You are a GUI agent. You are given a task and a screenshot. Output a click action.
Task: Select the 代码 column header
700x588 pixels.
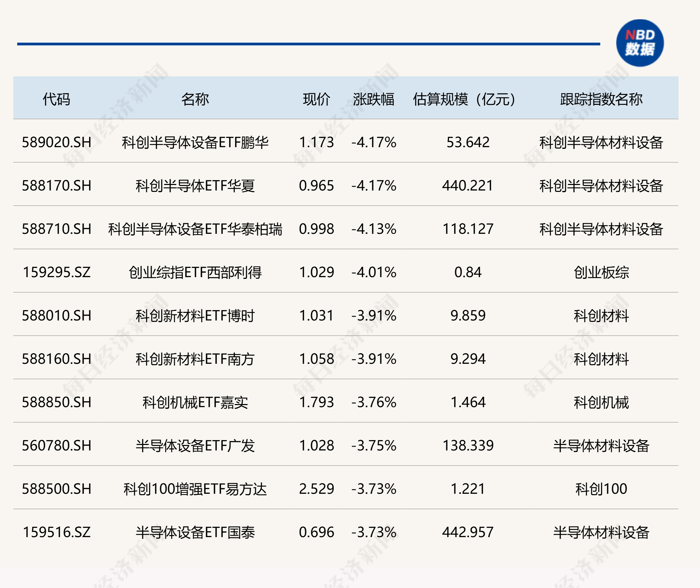56,99
